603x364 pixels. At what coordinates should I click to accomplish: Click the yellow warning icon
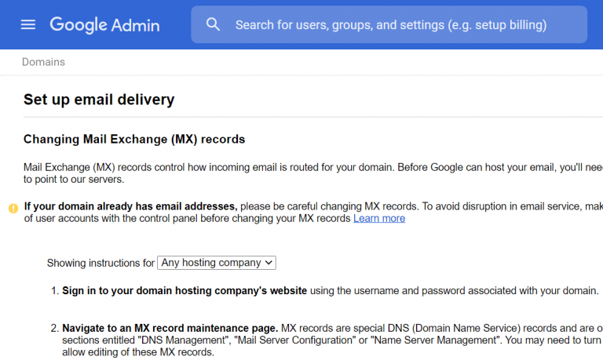pos(13,208)
